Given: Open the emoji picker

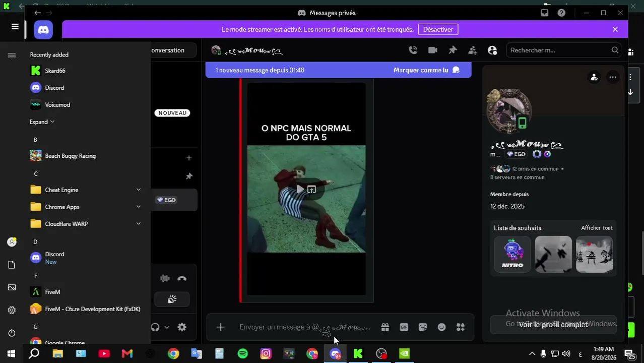Looking at the screenshot, I should coord(441,327).
